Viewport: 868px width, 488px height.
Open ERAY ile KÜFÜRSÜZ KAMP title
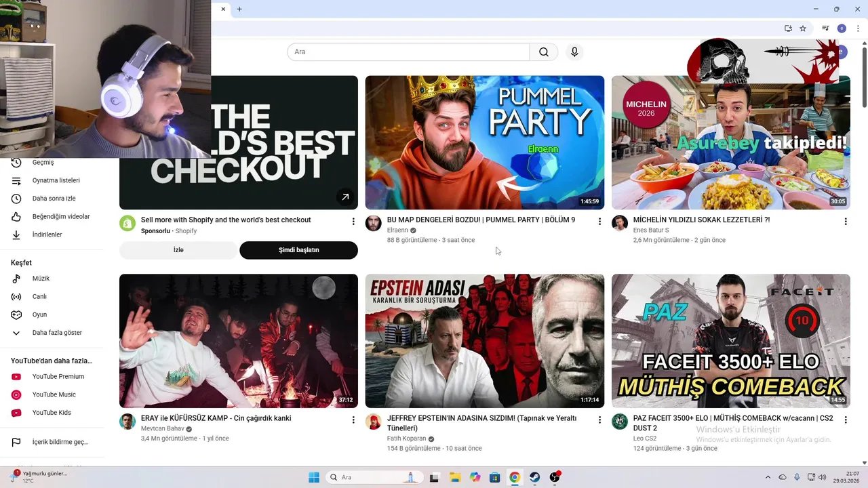point(216,418)
